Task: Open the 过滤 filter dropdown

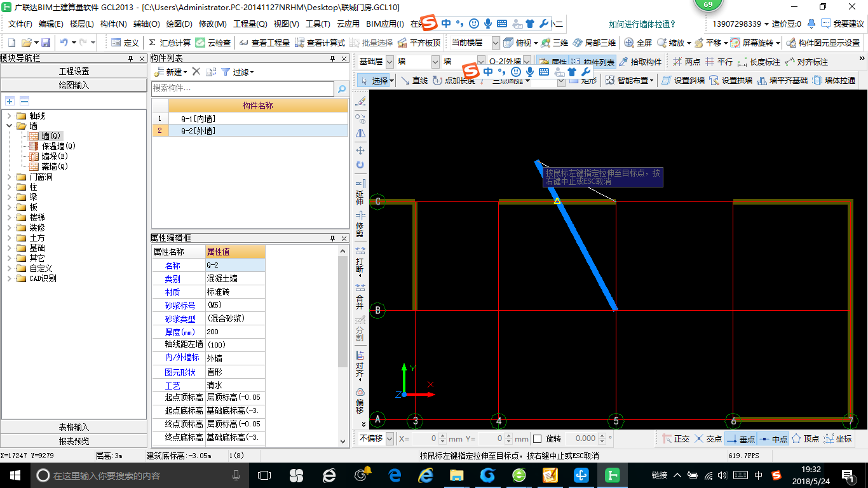Action: pyautogui.click(x=237, y=72)
